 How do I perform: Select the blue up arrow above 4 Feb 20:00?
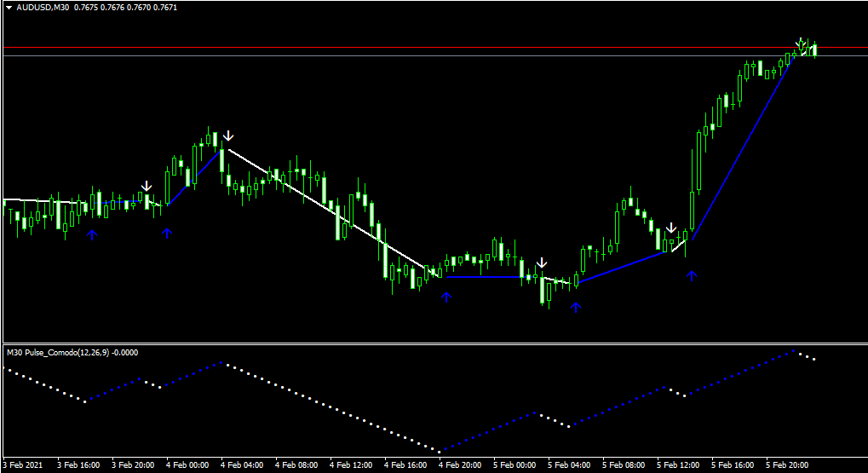click(x=445, y=296)
